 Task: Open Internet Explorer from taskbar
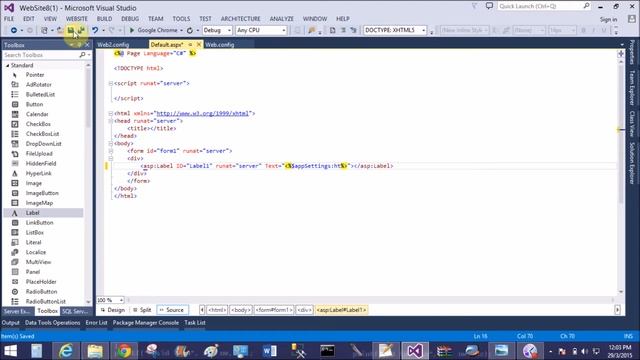pyautogui.click(x=65, y=351)
